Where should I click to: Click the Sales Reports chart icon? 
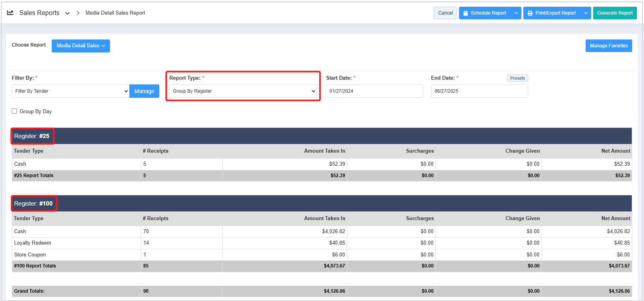tap(10, 13)
